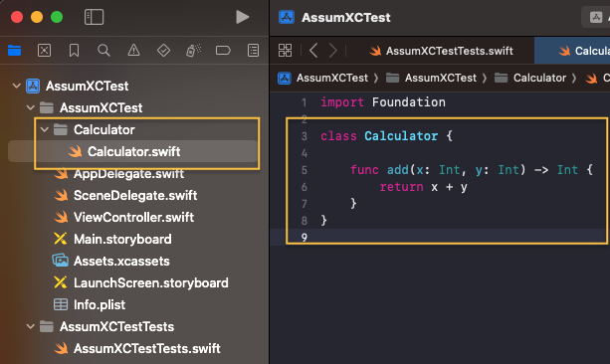The image size is (610, 364).
Task: Open the Project navigator folder icon
Action: (14, 50)
